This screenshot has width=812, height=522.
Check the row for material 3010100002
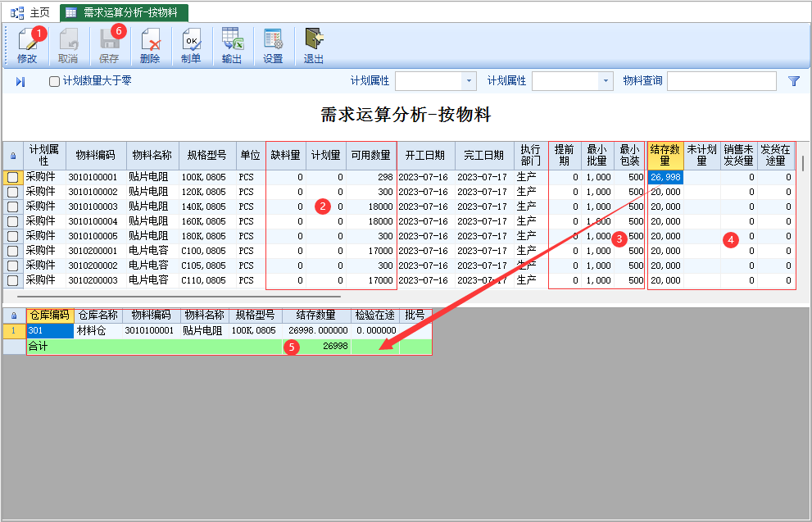pyautogui.click(x=13, y=192)
